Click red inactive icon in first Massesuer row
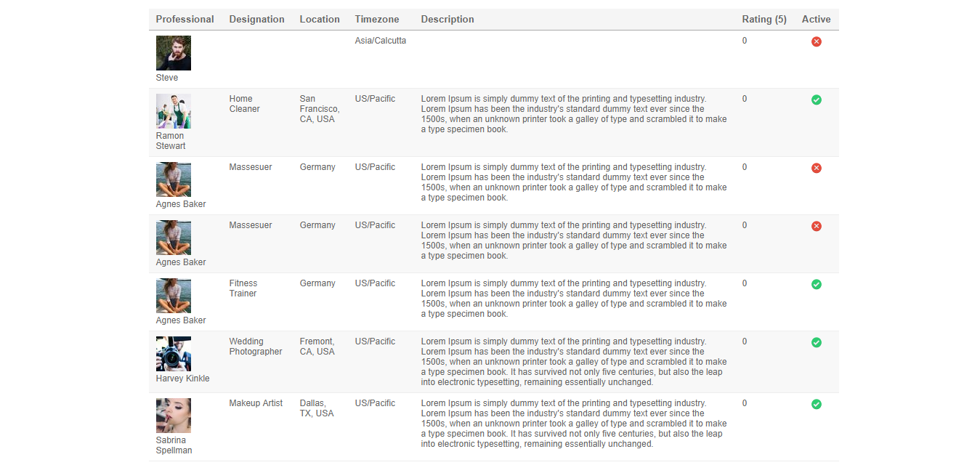 click(x=816, y=168)
